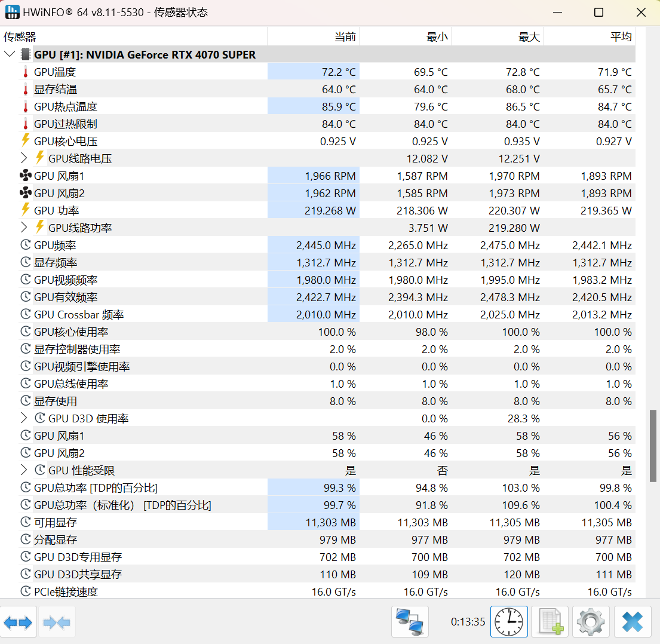
Task: Select the NVIDIA GeForce RTX 4070 SUPER header row
Action: 179,54
